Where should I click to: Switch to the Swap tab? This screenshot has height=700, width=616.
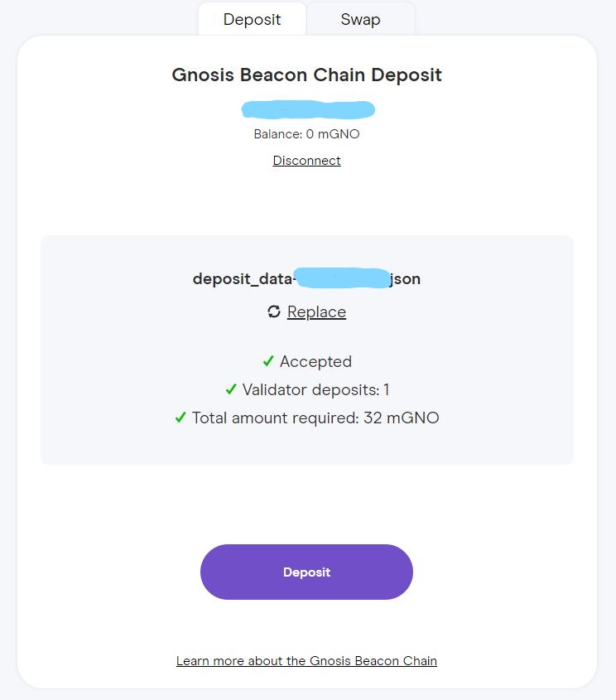tap(360, 20)
